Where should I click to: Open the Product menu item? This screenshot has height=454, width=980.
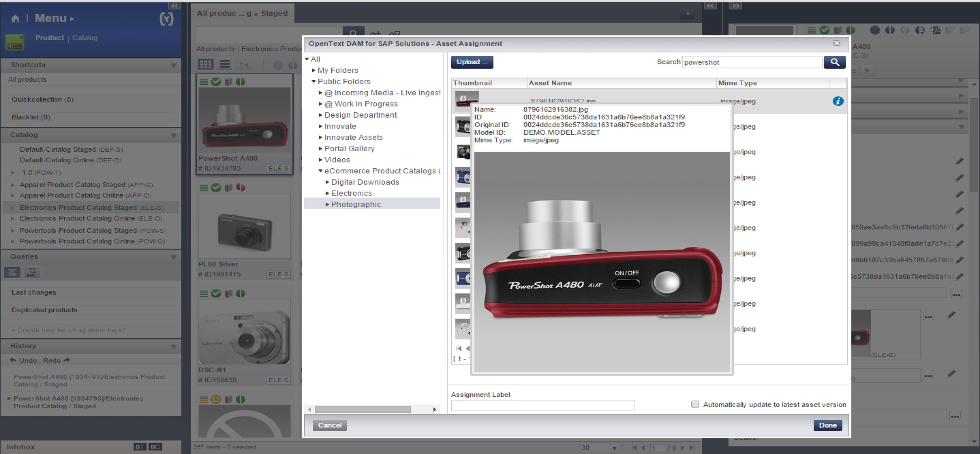(x=50, y=38)
